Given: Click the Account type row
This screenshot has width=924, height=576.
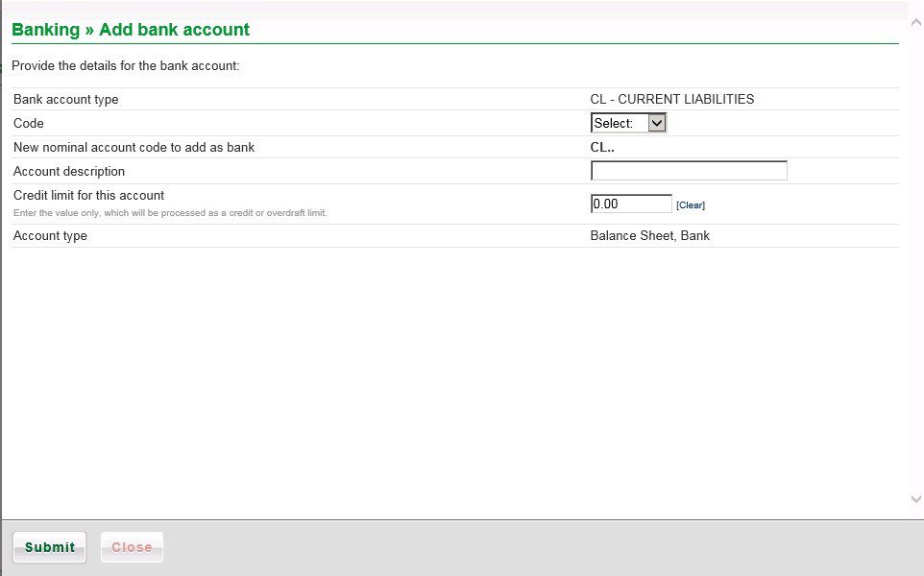Looking at the screenshot, I should [x=50, y=235].
